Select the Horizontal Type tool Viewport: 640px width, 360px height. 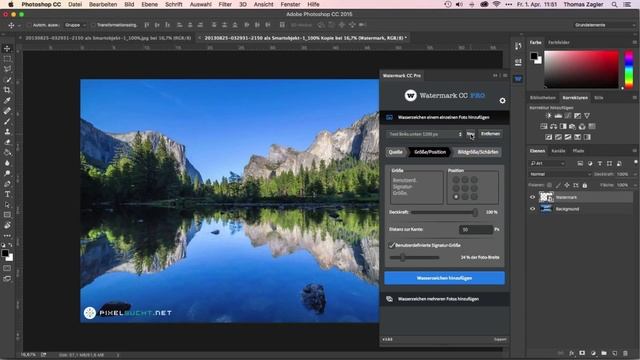coord(7,194)
